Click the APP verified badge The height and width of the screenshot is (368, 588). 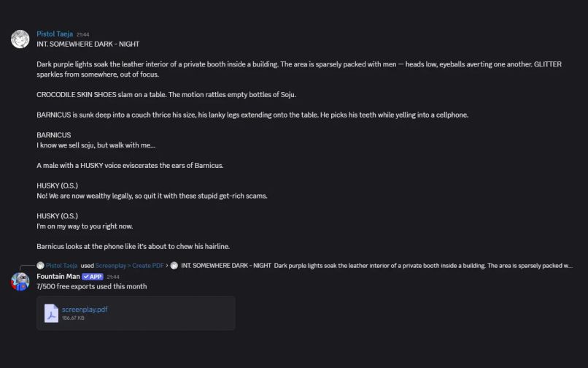click(x=92, y=277)
